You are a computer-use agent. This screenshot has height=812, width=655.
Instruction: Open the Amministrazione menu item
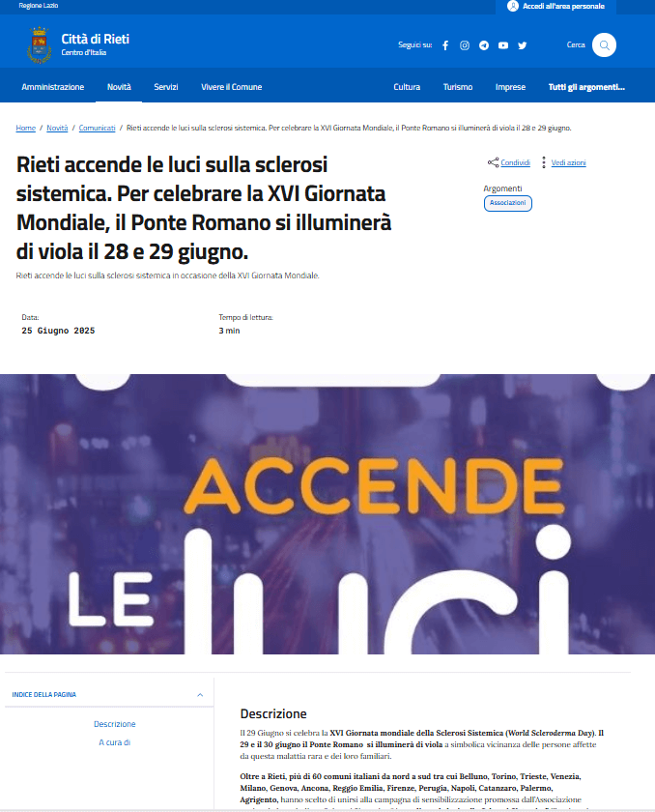[53, 87]
